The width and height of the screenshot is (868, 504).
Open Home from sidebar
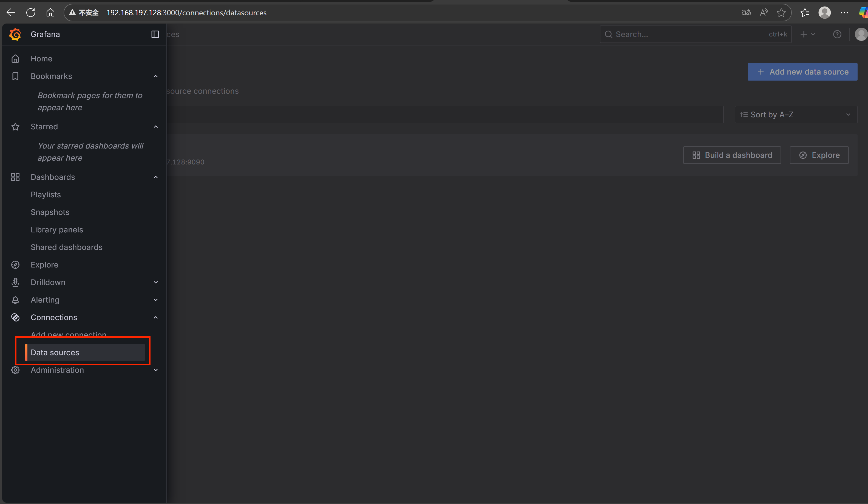(x=41, y=59)
